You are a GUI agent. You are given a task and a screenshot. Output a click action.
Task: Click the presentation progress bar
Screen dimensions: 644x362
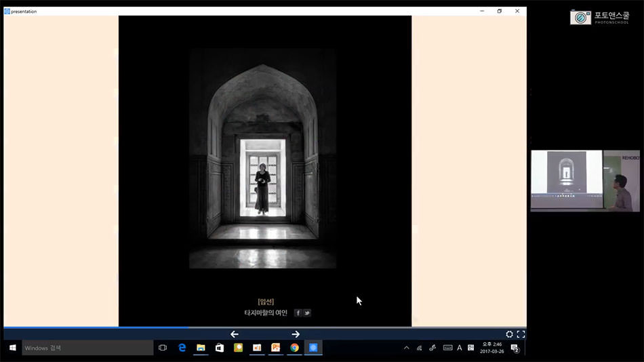tap(265, 327)
